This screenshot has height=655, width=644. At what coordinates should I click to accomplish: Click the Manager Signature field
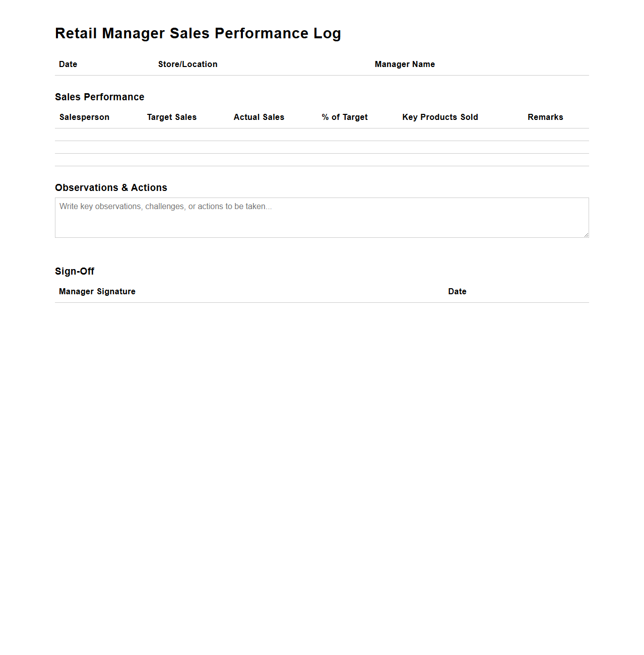(x=97, y=291)
